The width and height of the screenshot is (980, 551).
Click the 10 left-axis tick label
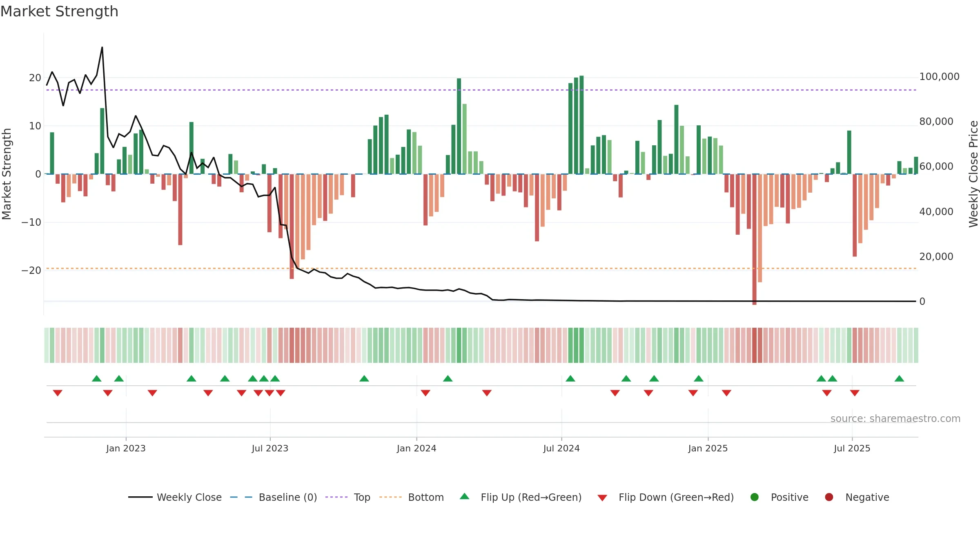pyautogui.click(x=35, y=126)
